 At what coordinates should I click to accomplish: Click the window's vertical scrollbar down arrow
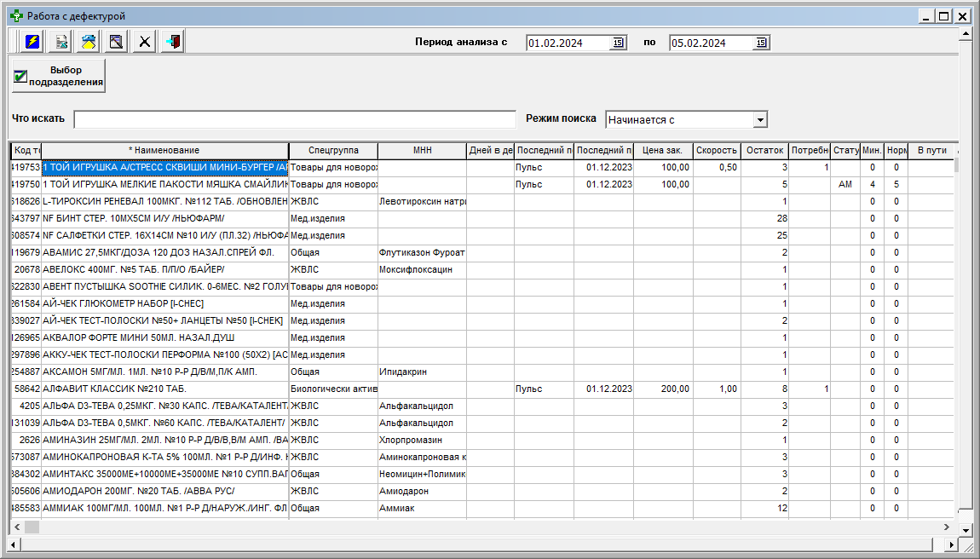[x=966, y=531]
